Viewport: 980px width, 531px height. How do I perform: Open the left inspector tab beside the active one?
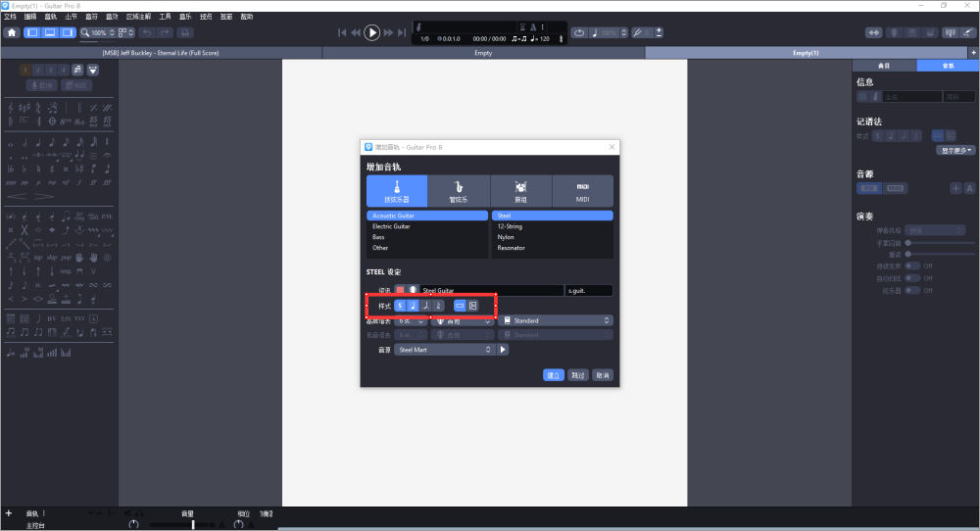click(x=884, y=66)
